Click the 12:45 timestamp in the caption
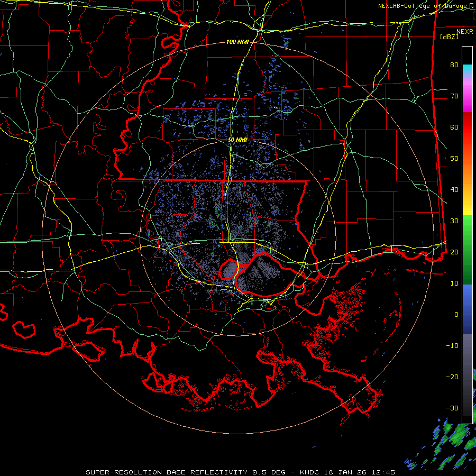This screenshot has width=476, height=476. [x=385, y=472]
